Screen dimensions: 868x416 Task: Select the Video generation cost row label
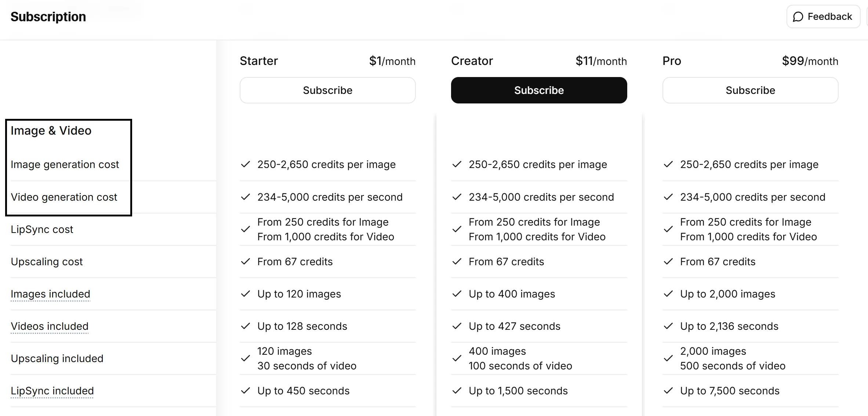tap(64, 197)
